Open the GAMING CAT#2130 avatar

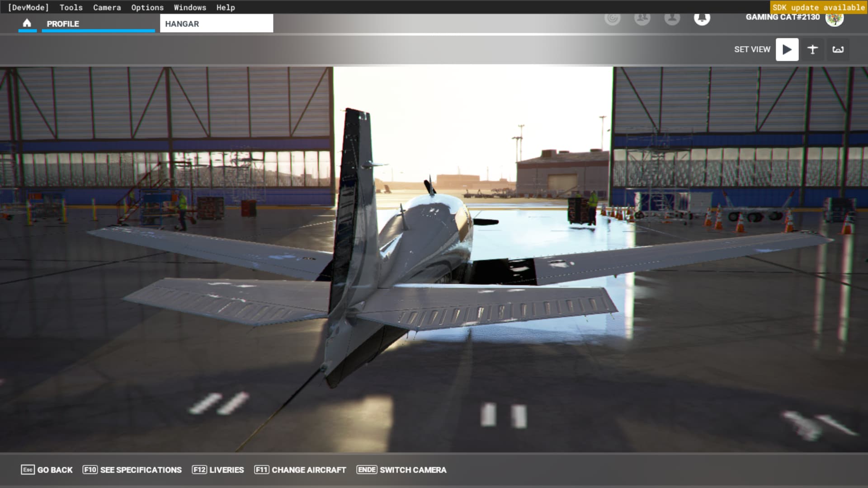834,18
